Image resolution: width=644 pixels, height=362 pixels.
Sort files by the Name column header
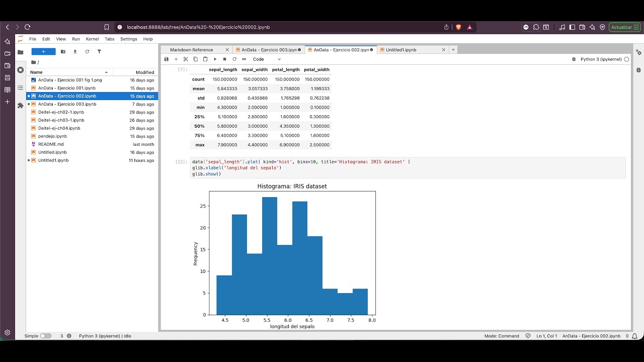tap(69, 72)
